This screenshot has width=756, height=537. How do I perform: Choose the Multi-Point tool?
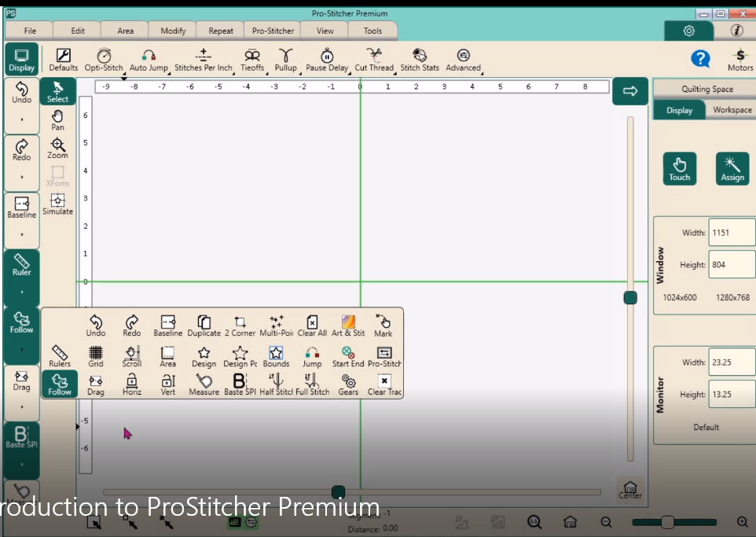277,326
